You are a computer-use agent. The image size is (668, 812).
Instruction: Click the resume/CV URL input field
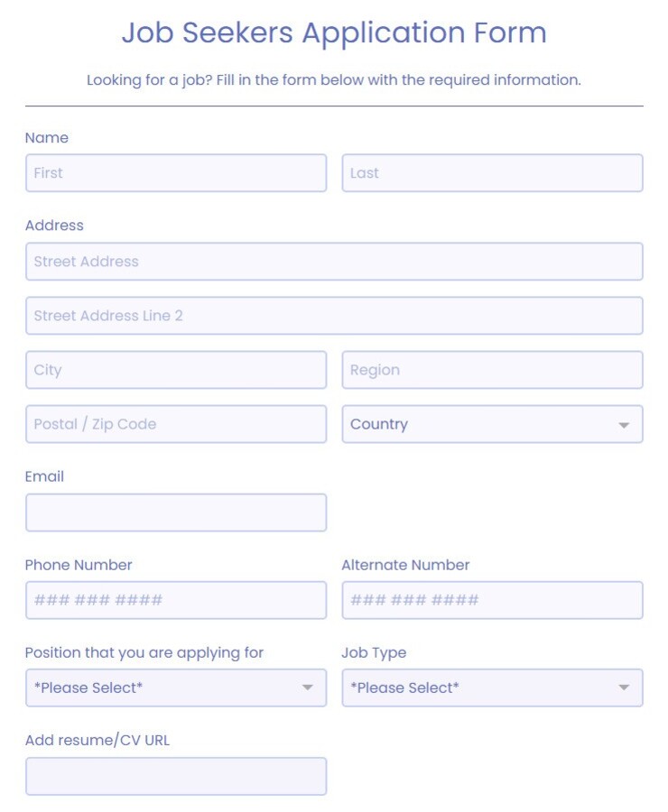click(176, 776)
